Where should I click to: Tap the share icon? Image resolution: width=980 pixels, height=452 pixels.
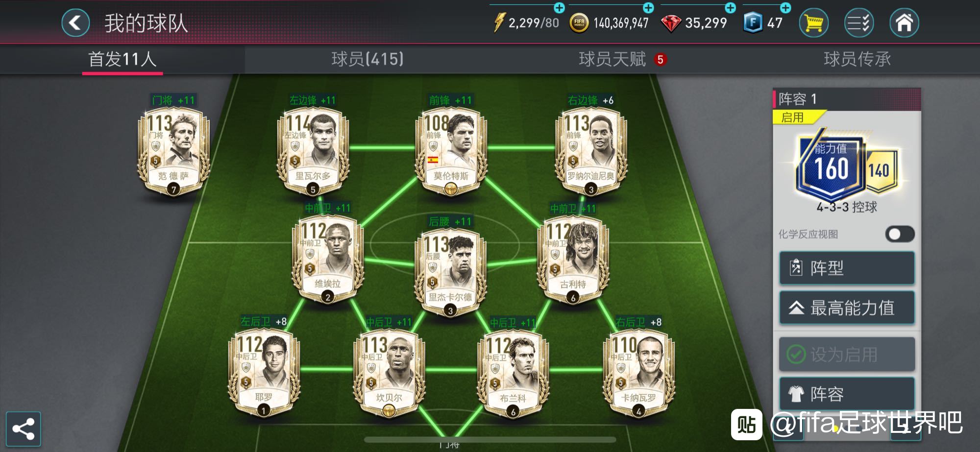pos(23,429)
